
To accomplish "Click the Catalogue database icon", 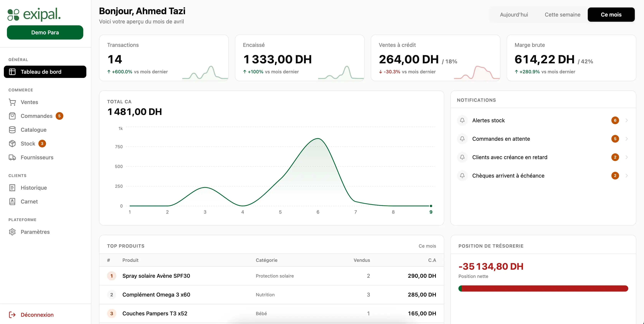I will click(x=12, y=130).
